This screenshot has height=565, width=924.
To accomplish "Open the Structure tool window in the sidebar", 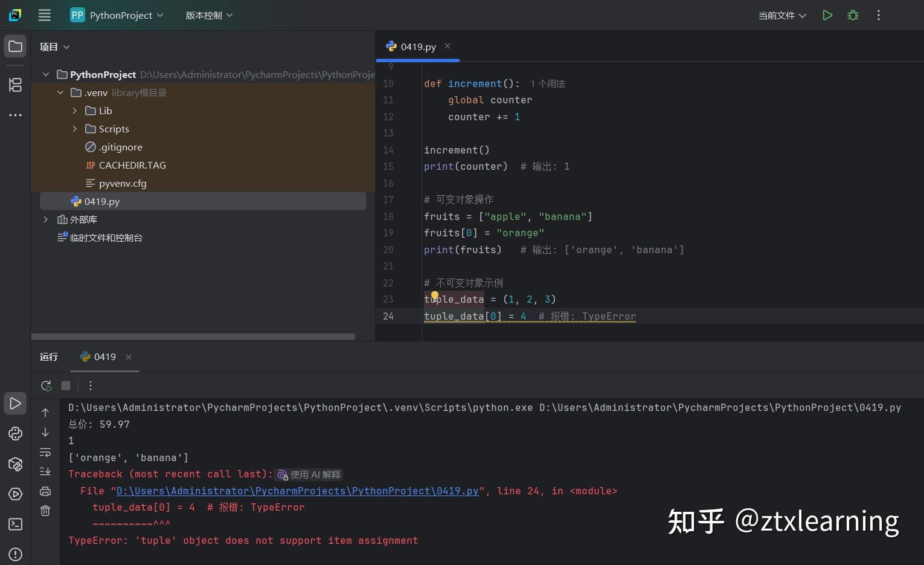I will point(15,85).
